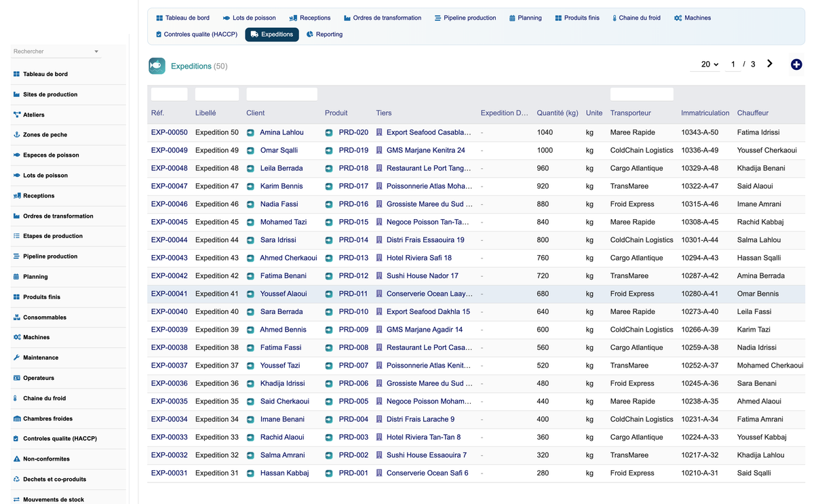The height and width of the screenshot is (504, 814).
Task: Select the Expeditions tab
Action: [x=272, y=34]
